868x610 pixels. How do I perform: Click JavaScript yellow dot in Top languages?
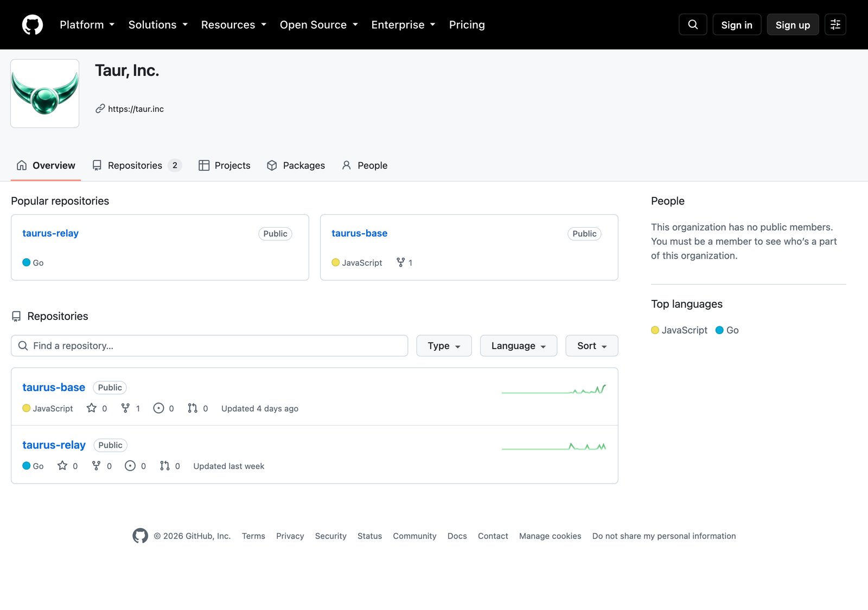(655, 330)
